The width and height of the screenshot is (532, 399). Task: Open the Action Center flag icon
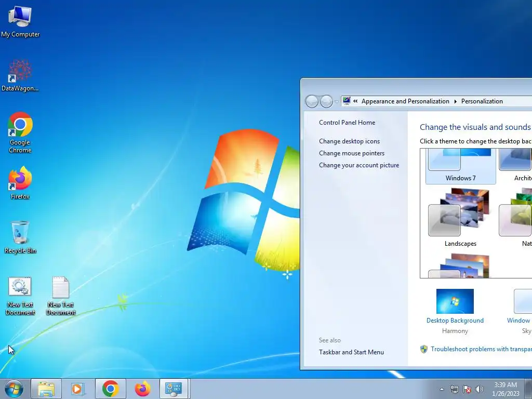pos(467,389)
